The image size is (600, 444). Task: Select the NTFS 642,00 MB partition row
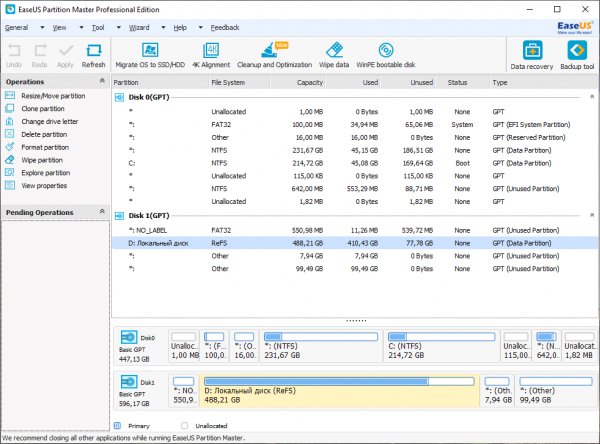(x=355, y=189)
